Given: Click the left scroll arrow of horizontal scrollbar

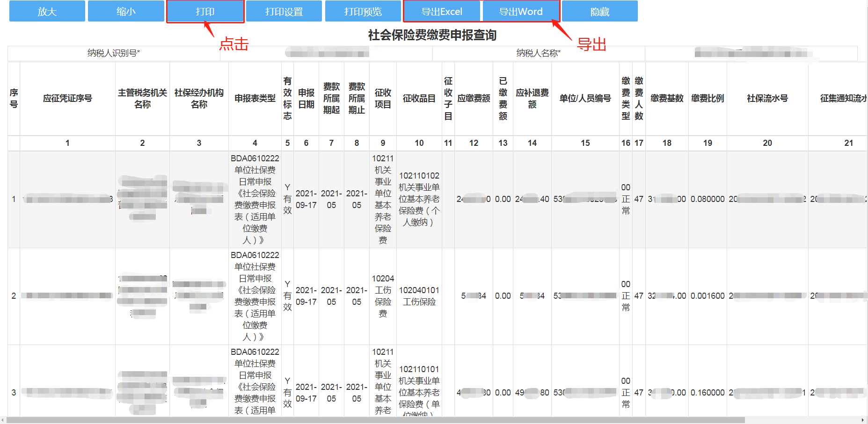Looking at the screenshot, I should 4,420.
